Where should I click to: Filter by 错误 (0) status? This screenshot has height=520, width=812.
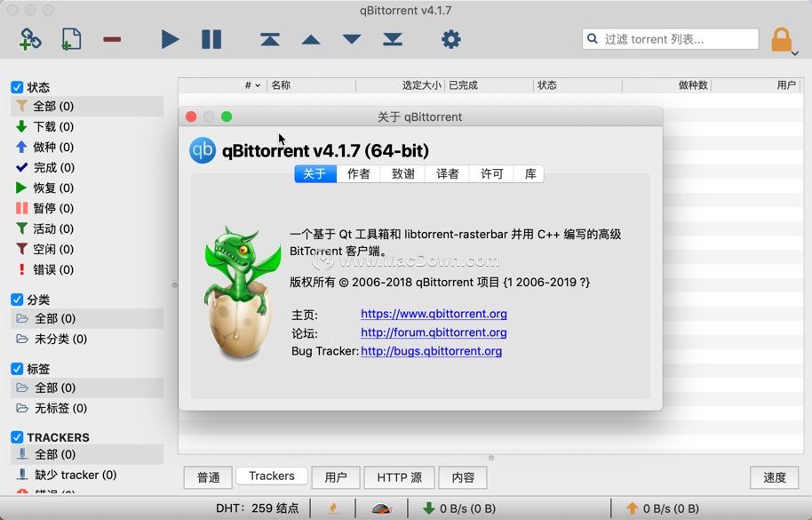(87, 269)
